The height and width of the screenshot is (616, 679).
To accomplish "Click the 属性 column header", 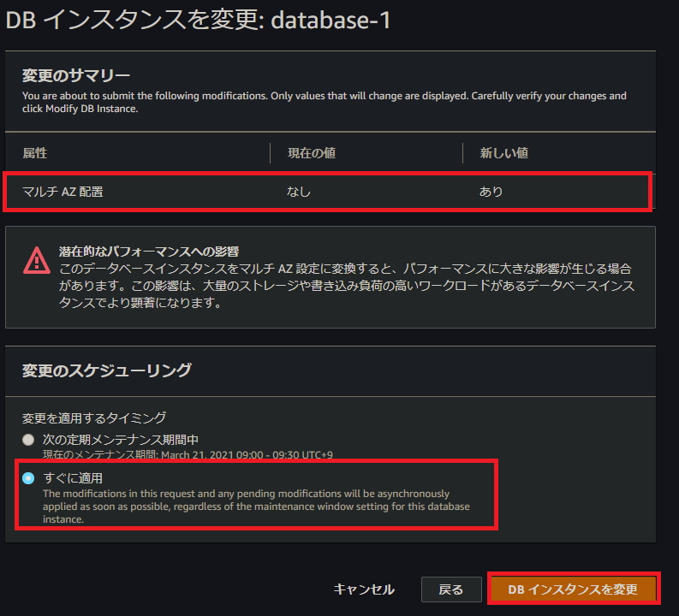I will pyautogui.click(x=34, y=153).
